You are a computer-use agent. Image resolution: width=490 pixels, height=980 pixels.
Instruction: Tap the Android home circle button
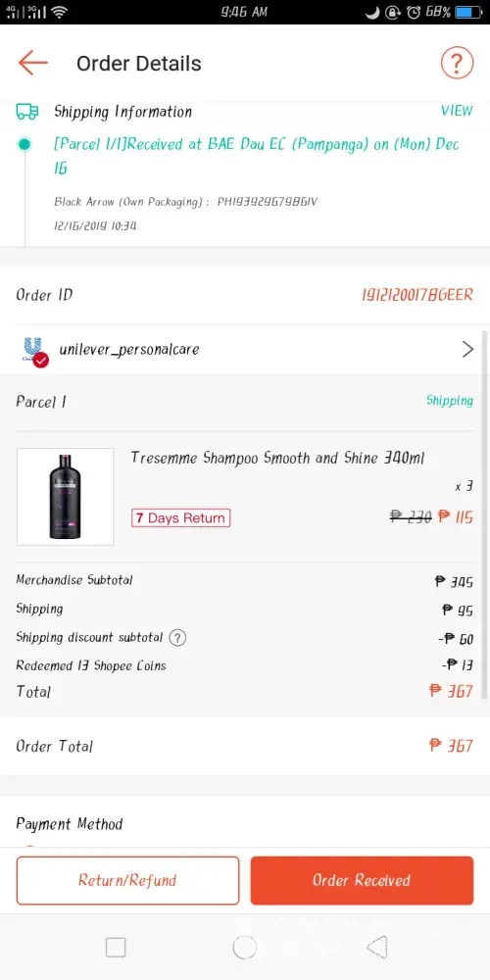coord(244,948)
